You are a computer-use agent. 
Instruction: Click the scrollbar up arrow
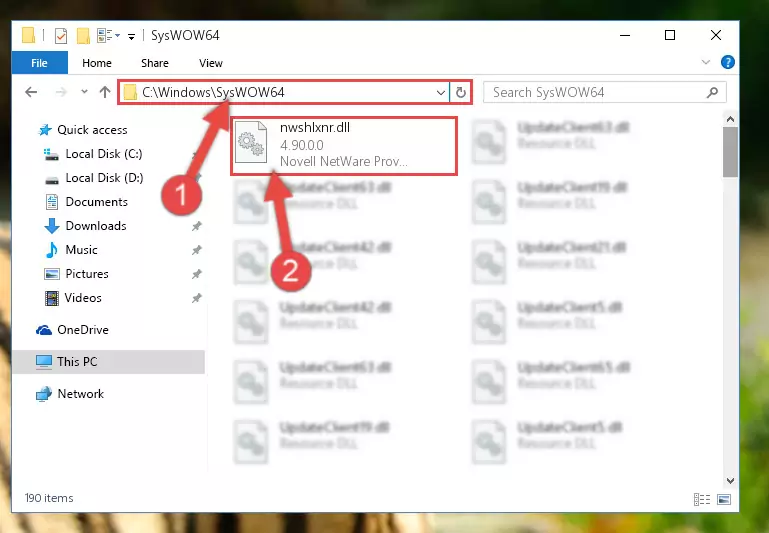coord(730,119)
